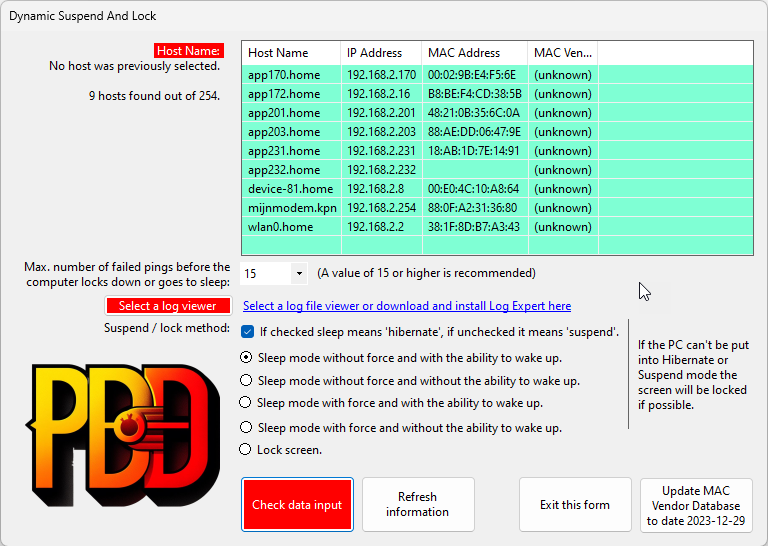The image size is (768, 546).
Task: Select sleep without force, with wake ability
Action: tap(247, 357)
